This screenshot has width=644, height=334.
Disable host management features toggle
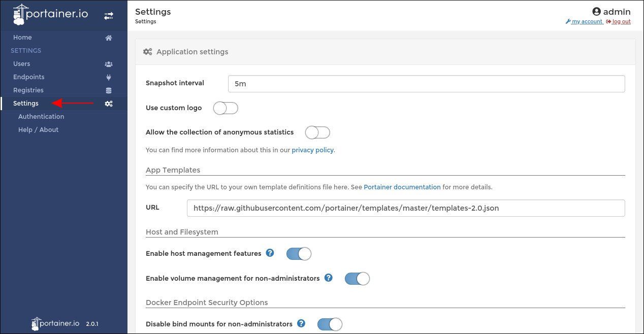[x=299, y=253]
